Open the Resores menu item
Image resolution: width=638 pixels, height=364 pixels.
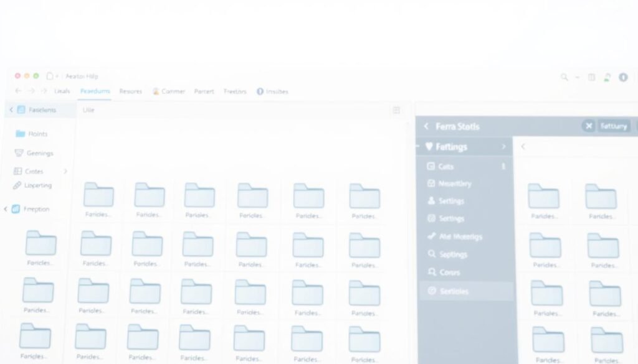pyautogui.click(x=130, y=91)
